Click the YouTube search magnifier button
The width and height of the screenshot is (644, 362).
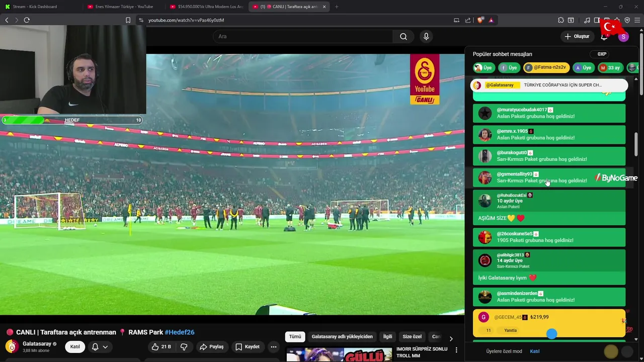(404, 36)
